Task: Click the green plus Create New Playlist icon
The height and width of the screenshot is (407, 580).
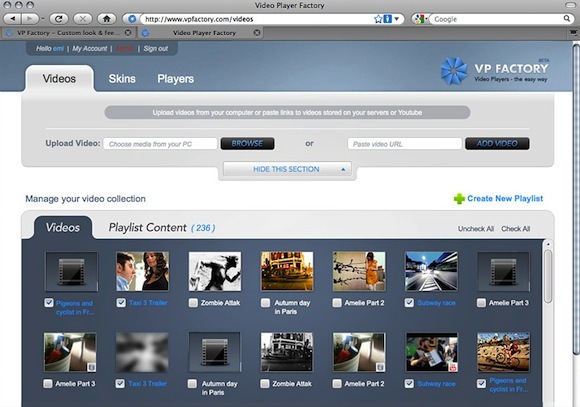Action: [459, 199]
